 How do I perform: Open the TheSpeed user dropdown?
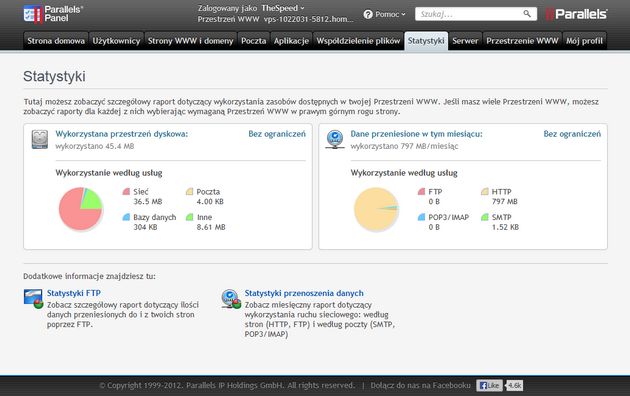283,8
